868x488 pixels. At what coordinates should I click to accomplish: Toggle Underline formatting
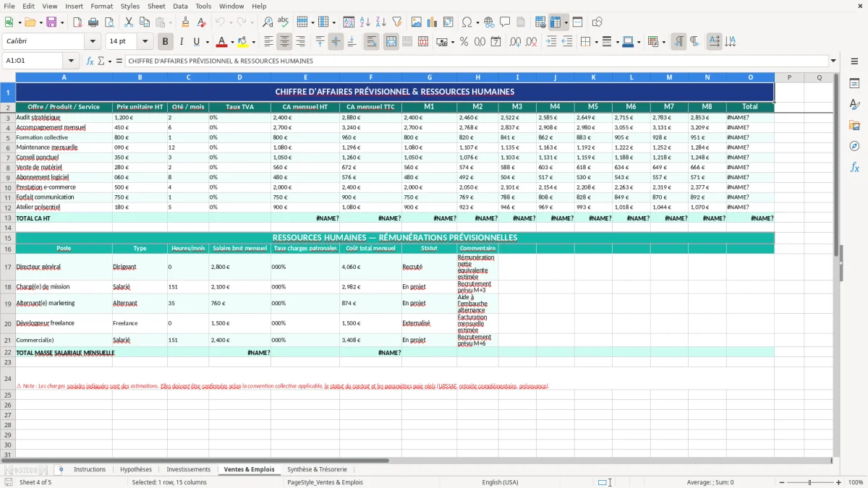tap(196, 42)
